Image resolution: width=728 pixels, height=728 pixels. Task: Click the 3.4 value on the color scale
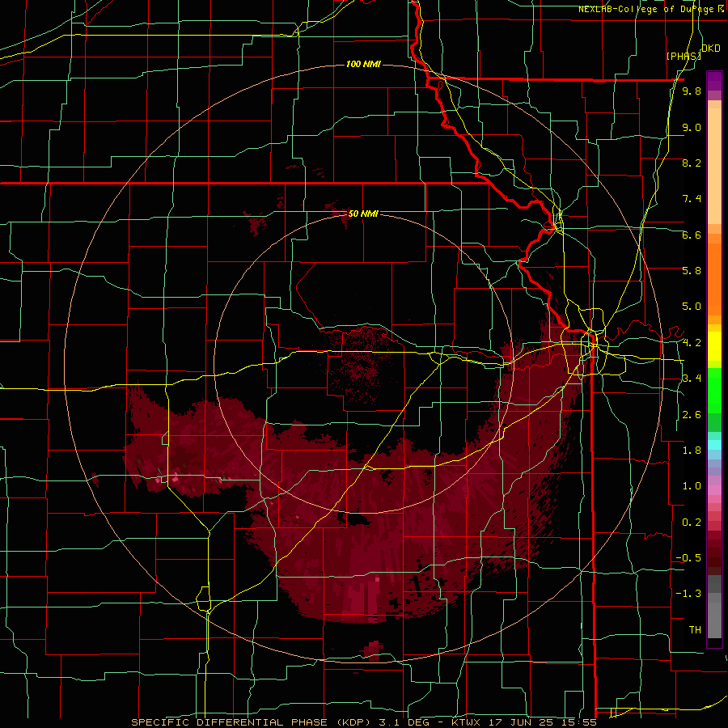click(692, 378)
